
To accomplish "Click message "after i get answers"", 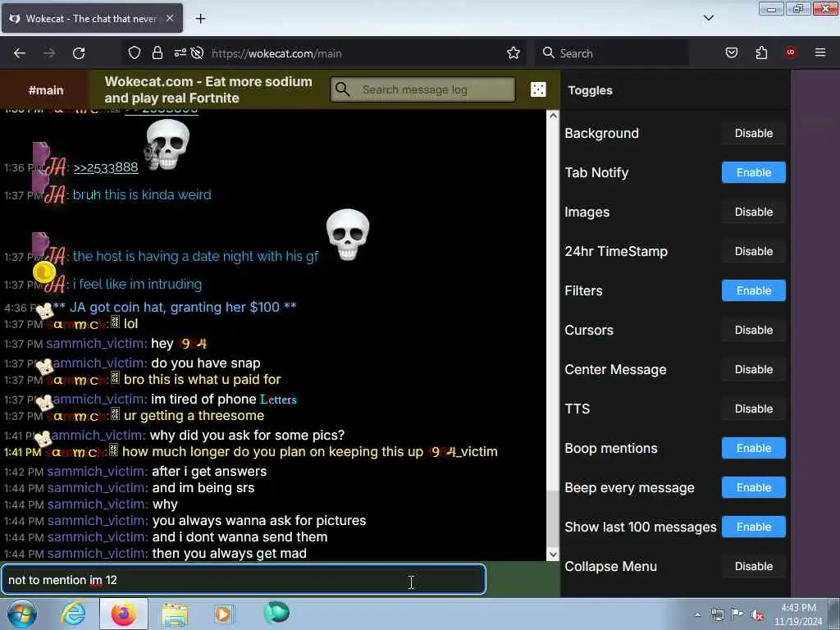I will pyautogui.click(x=209, y=472).
